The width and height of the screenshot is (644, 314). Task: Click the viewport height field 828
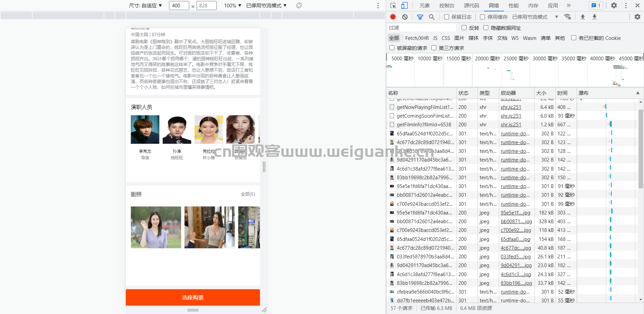(x=206, y=5)
